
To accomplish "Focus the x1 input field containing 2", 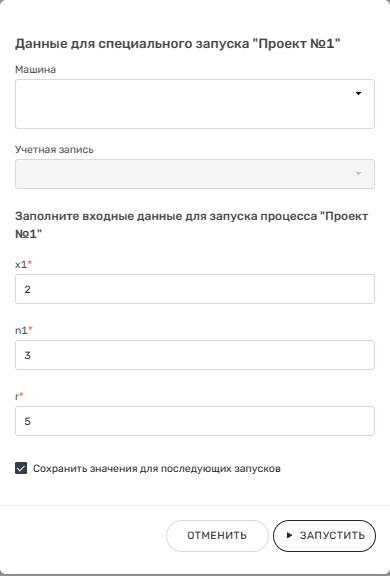I will (195, 289).
